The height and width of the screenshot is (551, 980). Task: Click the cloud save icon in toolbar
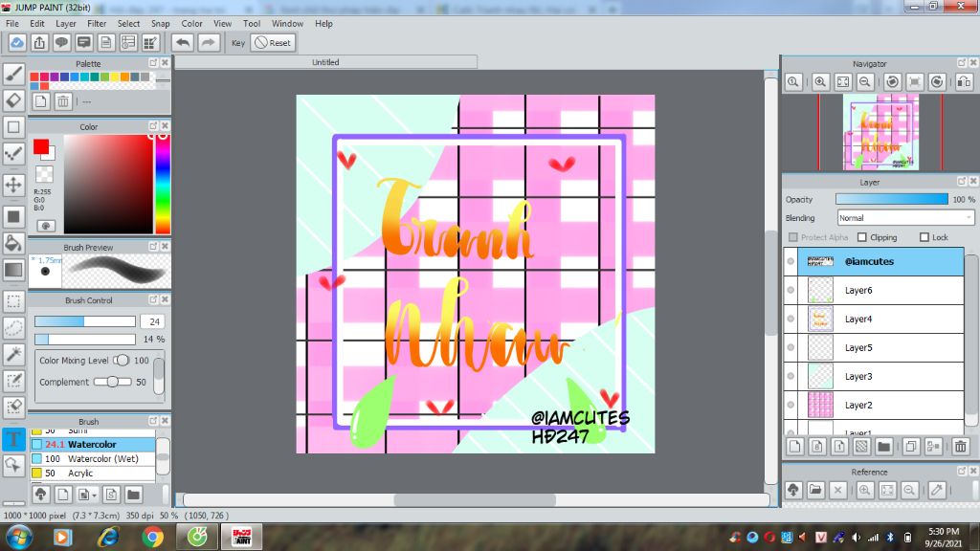click(17, 42)
